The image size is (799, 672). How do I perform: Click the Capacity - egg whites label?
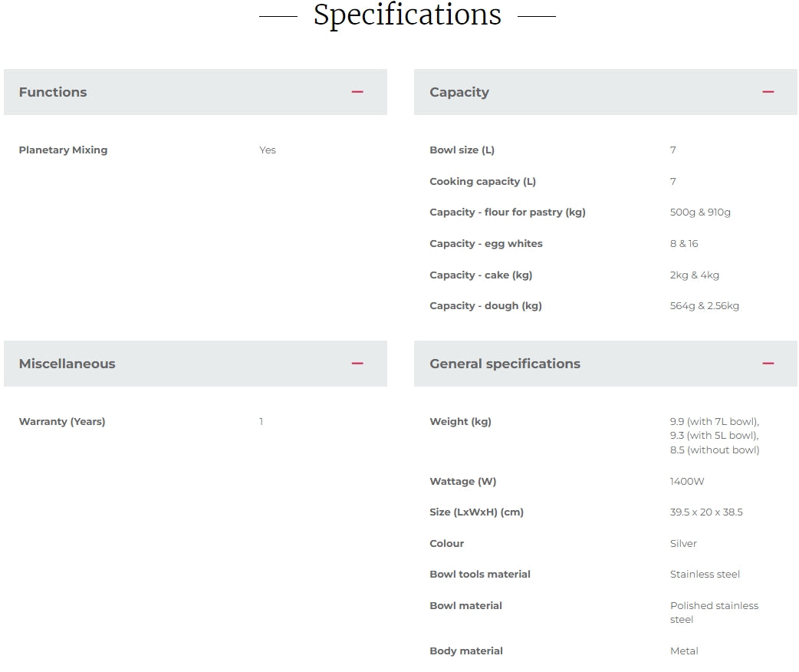point(486,244)
